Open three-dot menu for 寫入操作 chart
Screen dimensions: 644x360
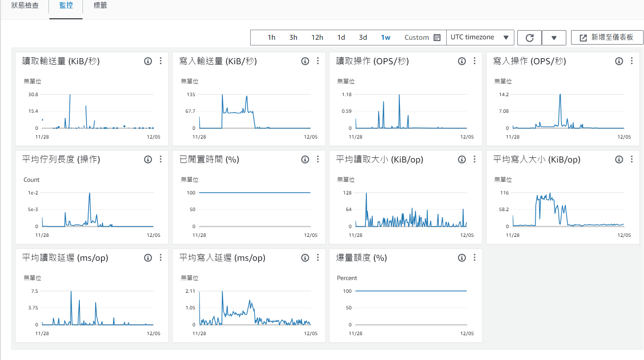pyautogui.click(x=632, y=61)
